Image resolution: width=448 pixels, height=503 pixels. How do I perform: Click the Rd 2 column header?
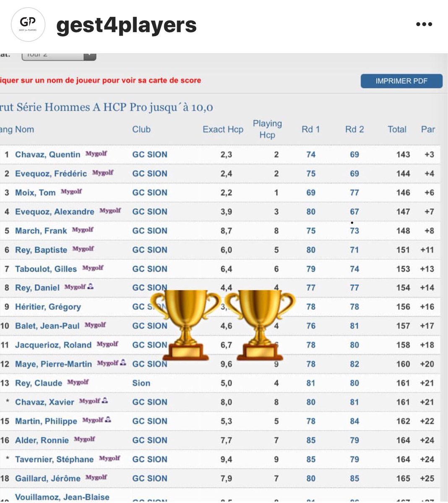coord(354,130)
